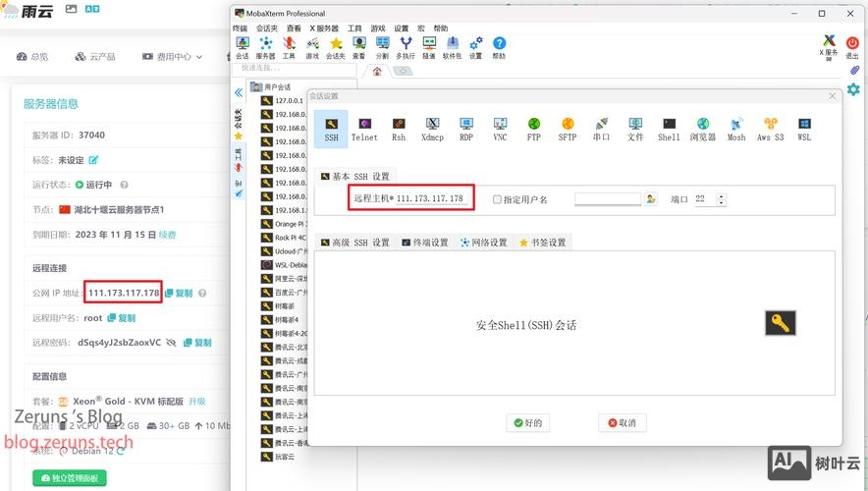Open the X 服务器 menu
The image size is (868, 491).
coord(324,28)
